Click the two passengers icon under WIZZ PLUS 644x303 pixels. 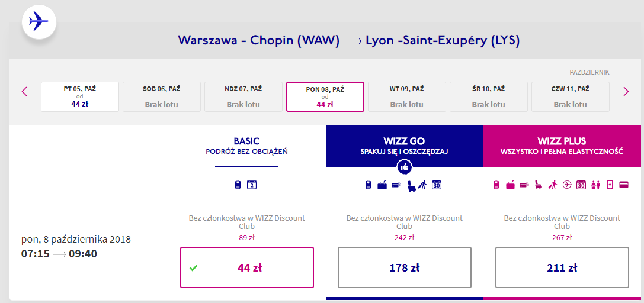595,185
